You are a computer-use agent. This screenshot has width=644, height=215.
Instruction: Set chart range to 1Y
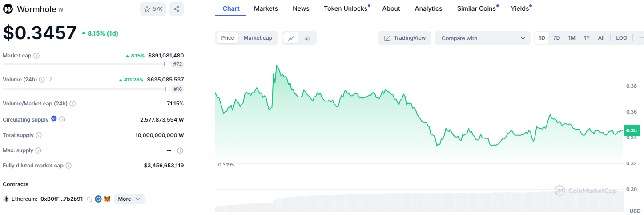pos(587,38)
